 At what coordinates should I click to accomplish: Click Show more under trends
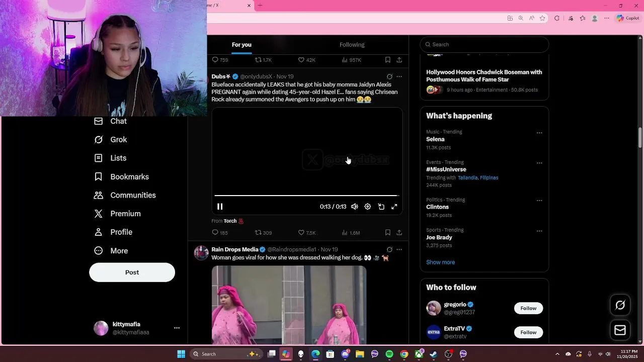tap(440, 262)
